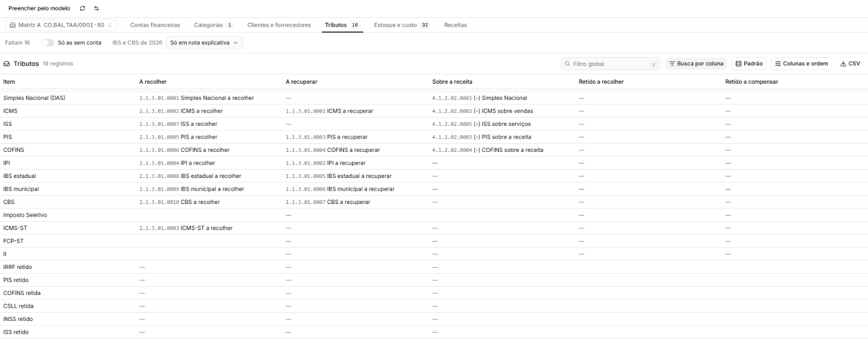Viewport: 868px width, 347px height.
Task: Click the 'IBS municipal a recolher' cell
Action: [192, 189]
